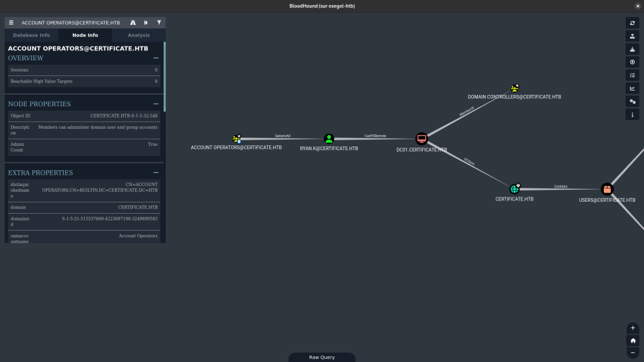The height and width of the screenshot is (362, 644).
Task: Select the CERTIFICATE.HTB domain node
Action: (x=514, y=189)
